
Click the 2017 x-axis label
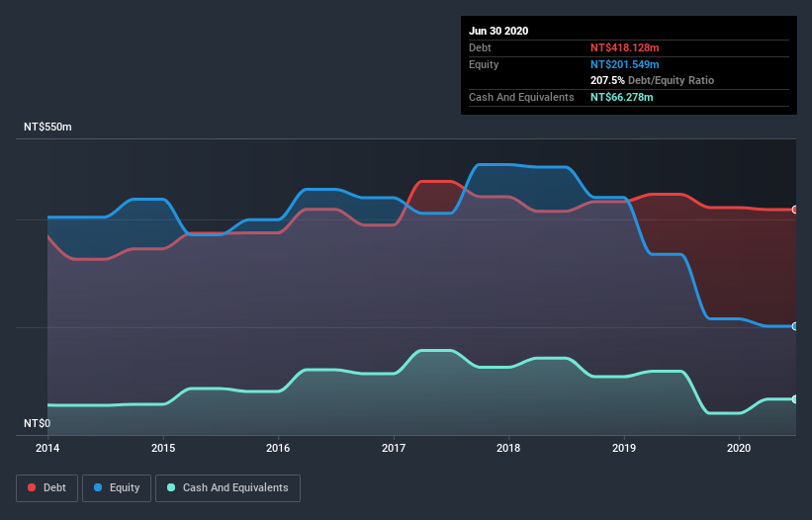394,448
